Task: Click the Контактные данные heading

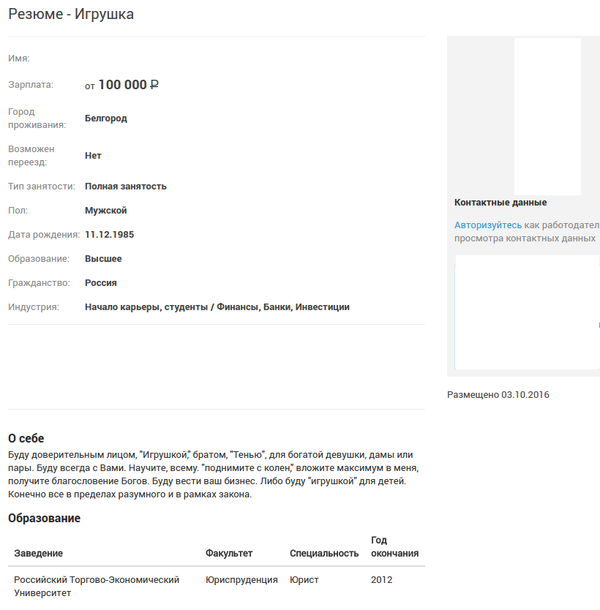Action: pos(500,202)
